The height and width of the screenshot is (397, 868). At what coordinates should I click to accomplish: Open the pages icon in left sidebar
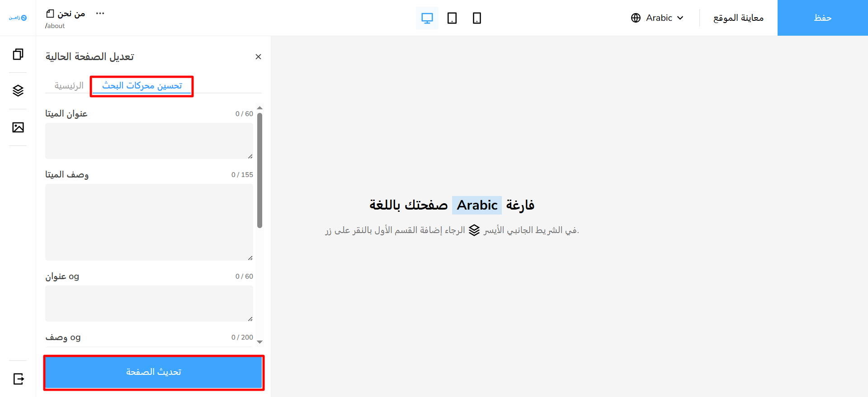[x=18, y=54]
